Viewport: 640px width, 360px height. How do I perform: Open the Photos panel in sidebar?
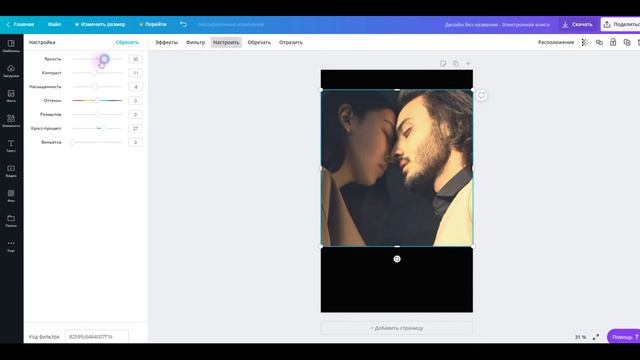tap(11, 96)
